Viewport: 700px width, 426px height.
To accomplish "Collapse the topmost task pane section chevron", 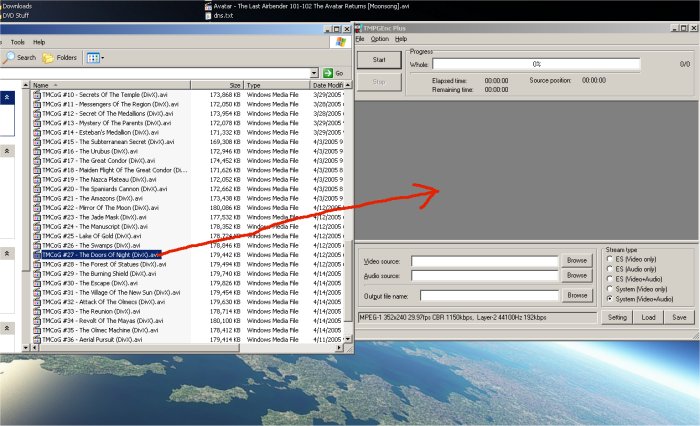I will [x=9, y=97].
